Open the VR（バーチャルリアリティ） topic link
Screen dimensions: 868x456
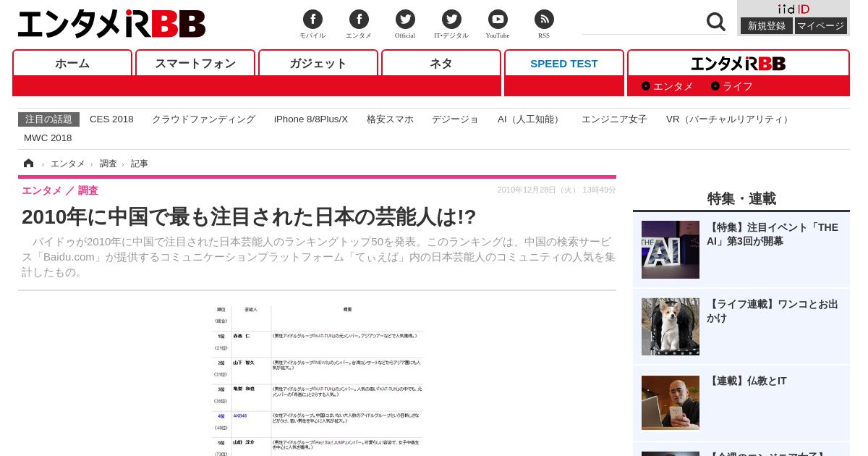coord(729,119)
